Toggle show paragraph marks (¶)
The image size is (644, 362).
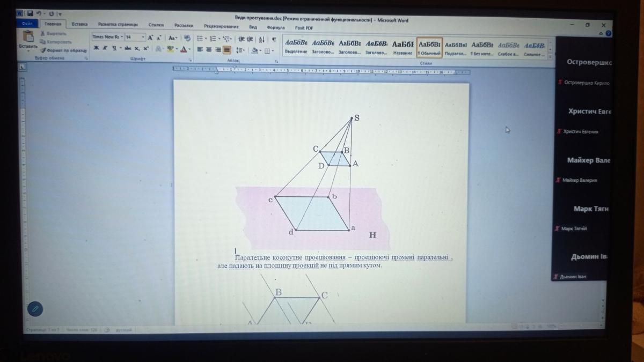[x=274, y=39]
